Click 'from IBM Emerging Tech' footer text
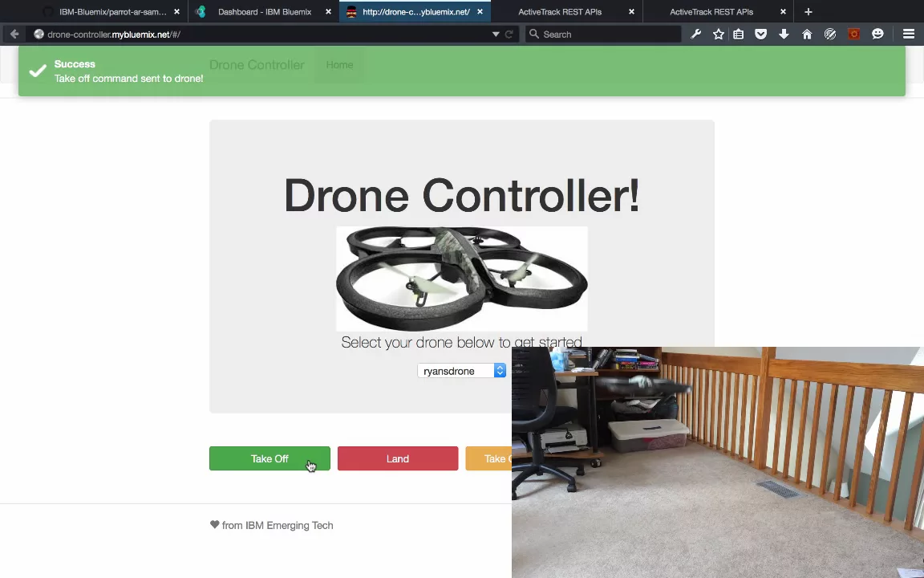Image resolution: width=924 pixels, height=578 pixels. tap(278, 525)
